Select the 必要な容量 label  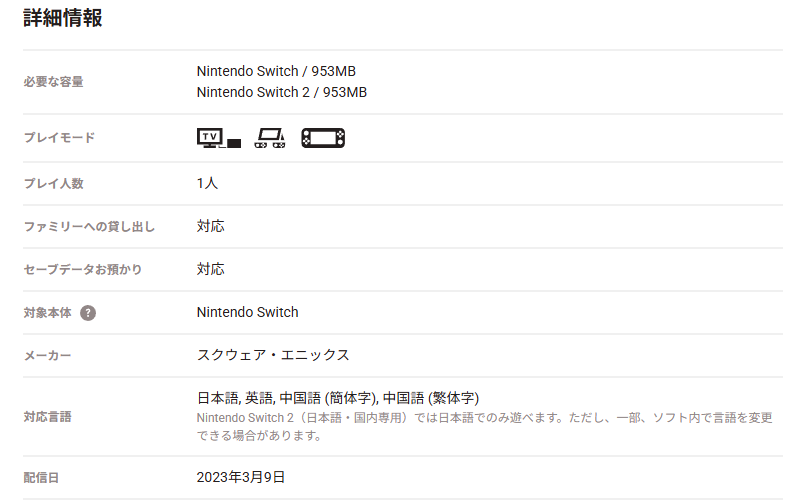[54, 82]
